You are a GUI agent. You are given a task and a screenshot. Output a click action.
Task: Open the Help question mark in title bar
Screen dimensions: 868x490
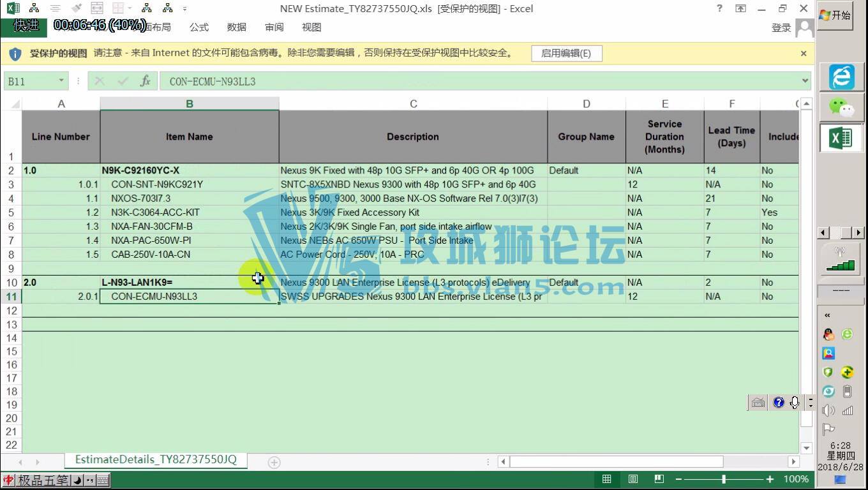click(x=719, y=8)
